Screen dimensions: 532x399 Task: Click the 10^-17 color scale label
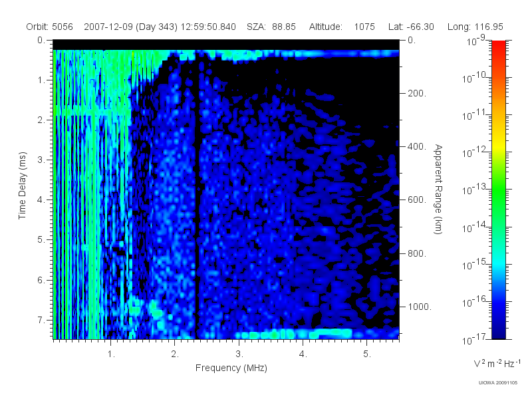473,339
